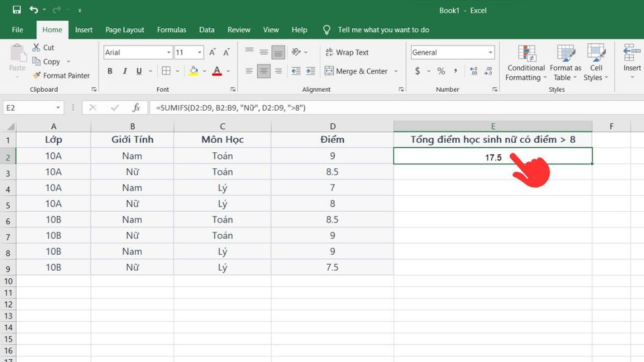Open the Copy options arrow

[x=68, y=62]
